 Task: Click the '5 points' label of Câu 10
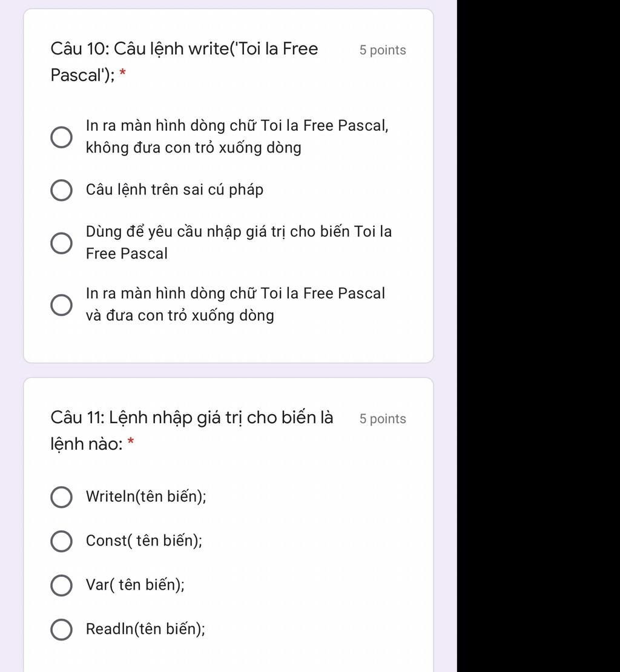(x=383, y=50)
